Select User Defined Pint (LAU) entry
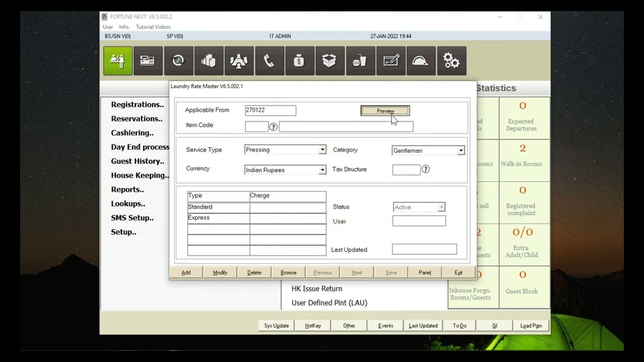Viewport: 644px width, 362px height. 330,303
